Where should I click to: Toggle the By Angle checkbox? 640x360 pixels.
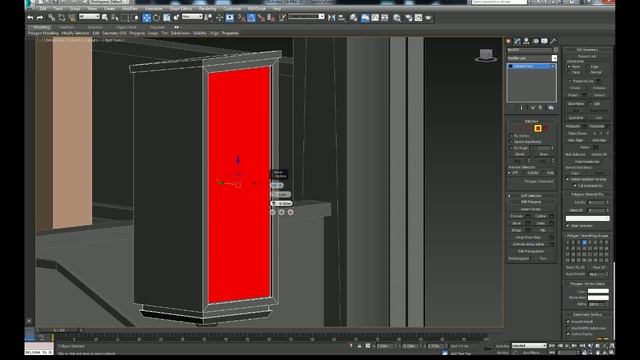(511, 148)
